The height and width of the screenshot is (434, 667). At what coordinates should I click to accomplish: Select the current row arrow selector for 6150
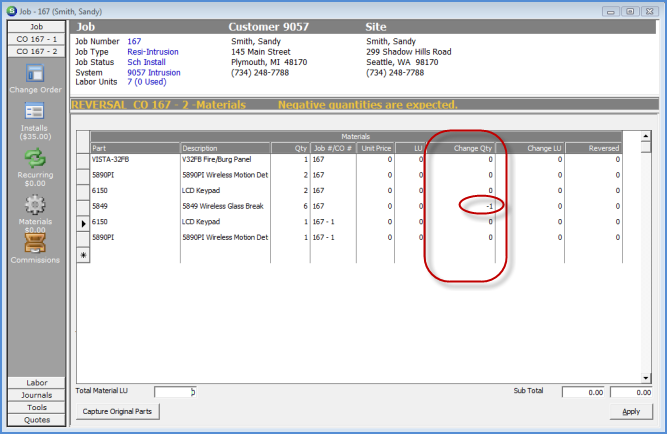[x=83, y=222]
